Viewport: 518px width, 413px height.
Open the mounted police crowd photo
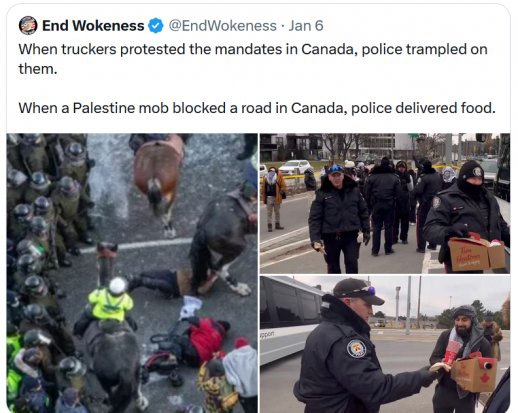[x=132, y=273]
